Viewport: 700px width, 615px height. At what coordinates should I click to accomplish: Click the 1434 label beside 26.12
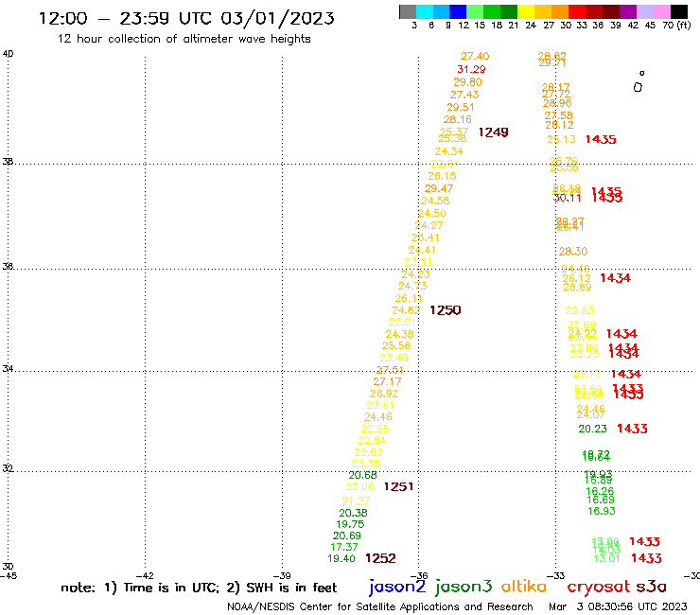tap(615, 278)
